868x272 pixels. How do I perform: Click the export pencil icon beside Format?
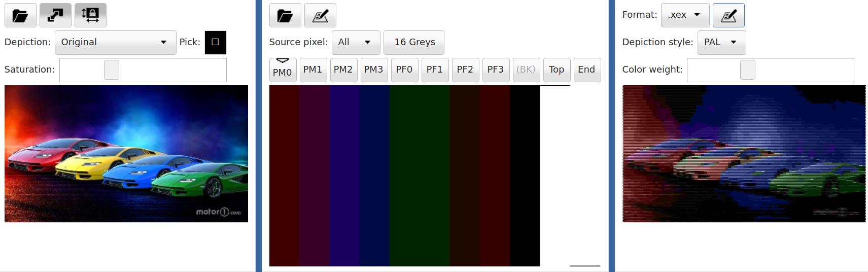728,15
